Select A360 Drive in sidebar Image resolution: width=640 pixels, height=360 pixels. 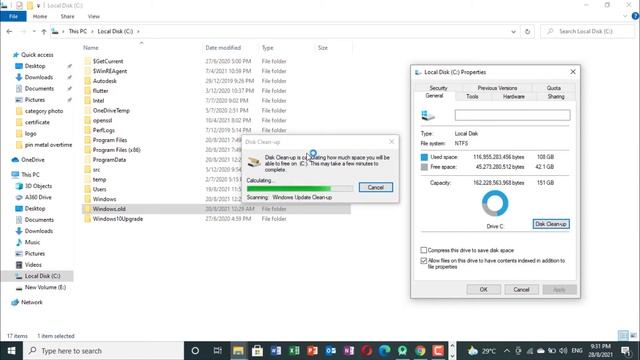pos(38,197)
